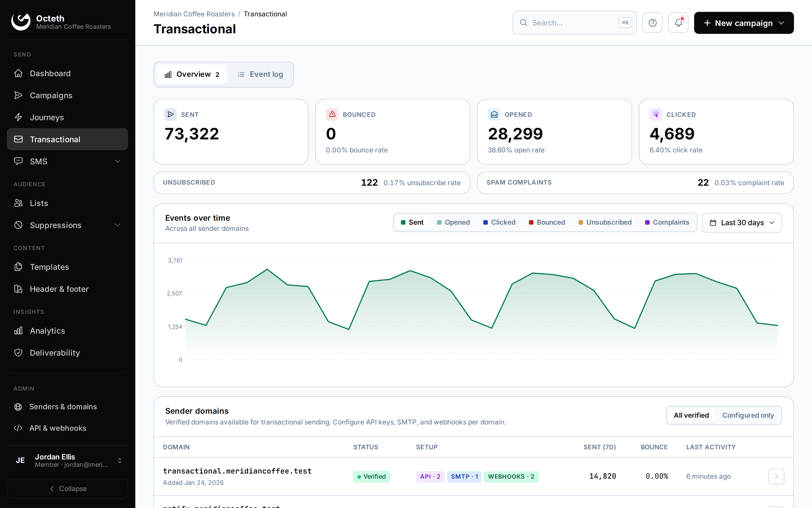Click the Sent card paper-plane icon

coord(170,115)
